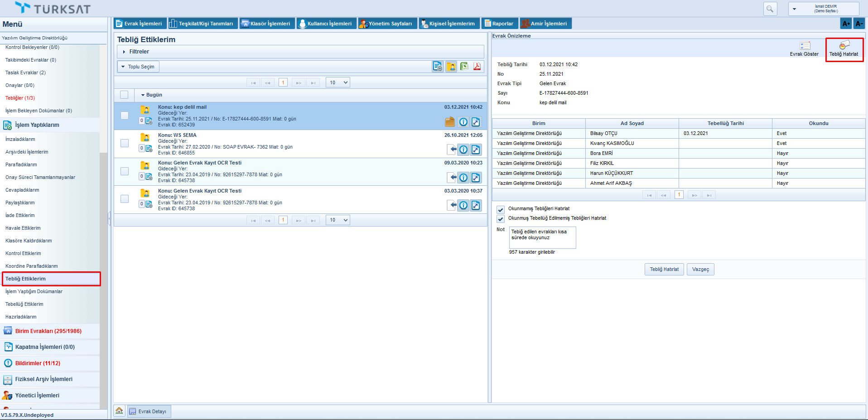
Task: Toggle the select-all checkbox beside Bugün
Action: (124, 95)
